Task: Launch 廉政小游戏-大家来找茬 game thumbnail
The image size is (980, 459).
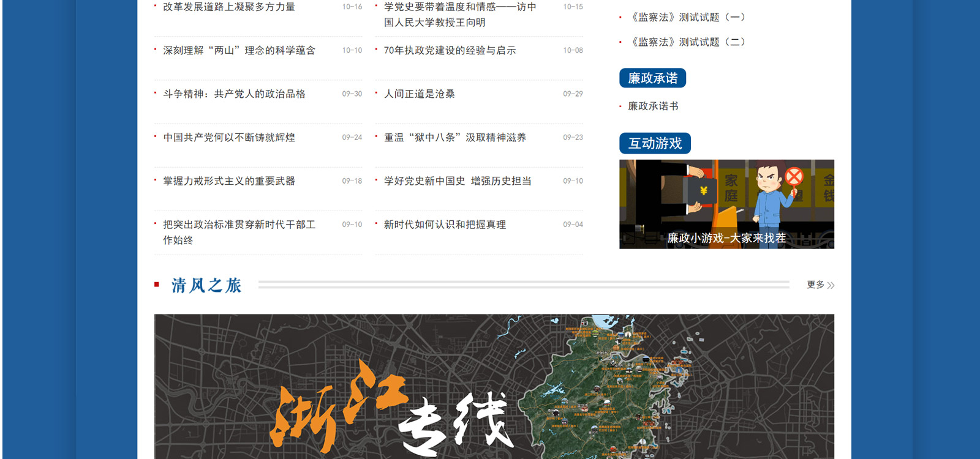Action: (726, 204)
